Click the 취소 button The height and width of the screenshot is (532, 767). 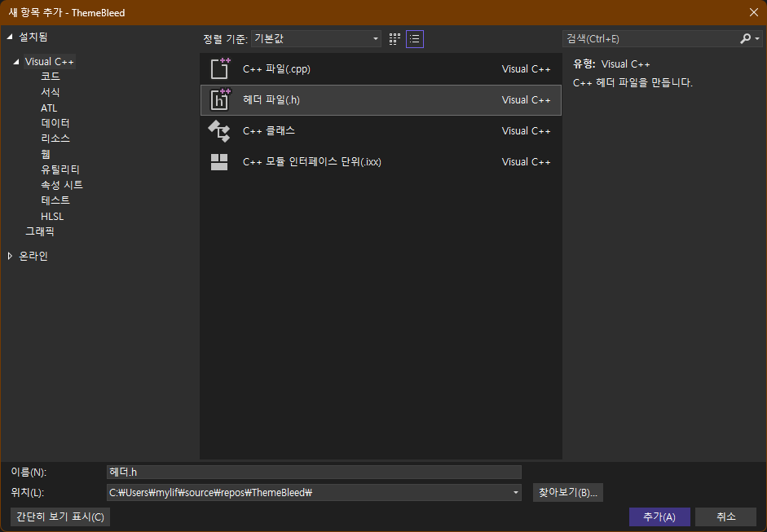click(726, 517)
